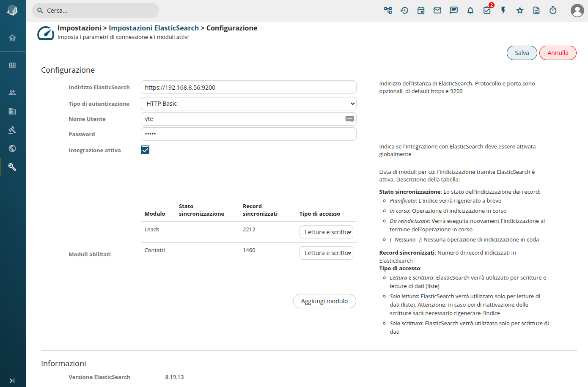Viewport: 588px width, 387px height.
Task: Open the wrench settings icon in sidebar
Action: coord(12,167)
